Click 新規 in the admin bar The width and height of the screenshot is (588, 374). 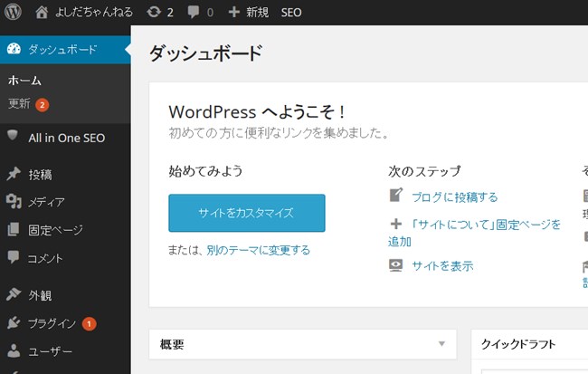[x=257, y=13]
